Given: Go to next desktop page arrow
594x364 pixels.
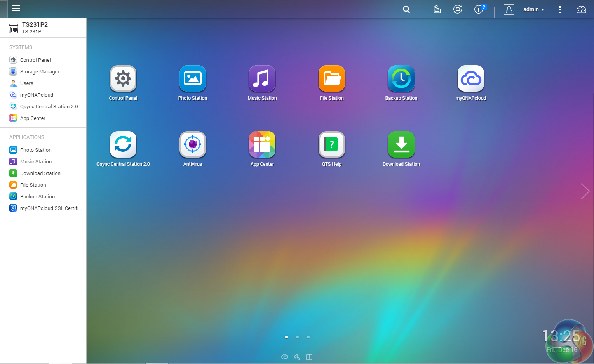Looking at the screenshot, I should point(585,191).
